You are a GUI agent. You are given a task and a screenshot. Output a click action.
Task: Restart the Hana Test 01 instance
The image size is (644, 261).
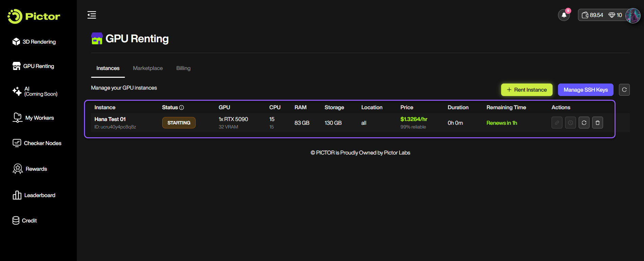click(584, 123)
